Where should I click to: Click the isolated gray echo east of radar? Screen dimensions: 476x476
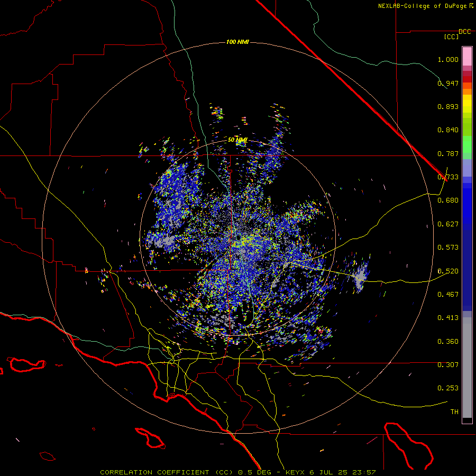click(x=361, y=276)
